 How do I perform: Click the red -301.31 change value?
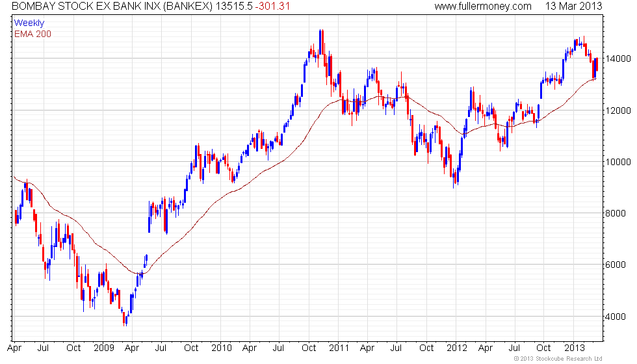click(272, 6)
